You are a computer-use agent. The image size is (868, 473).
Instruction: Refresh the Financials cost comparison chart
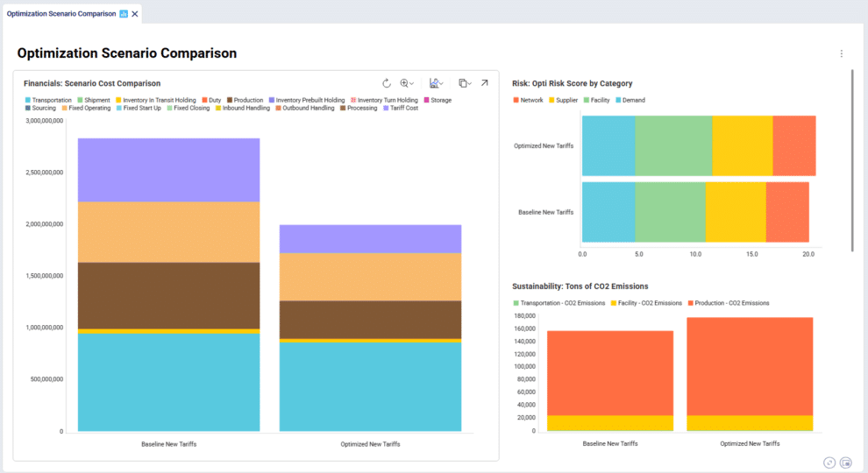(x=387, y=83)
